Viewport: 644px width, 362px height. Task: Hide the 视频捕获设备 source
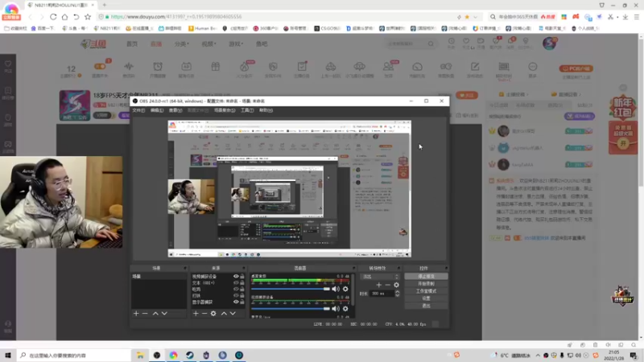click(236, 277)
